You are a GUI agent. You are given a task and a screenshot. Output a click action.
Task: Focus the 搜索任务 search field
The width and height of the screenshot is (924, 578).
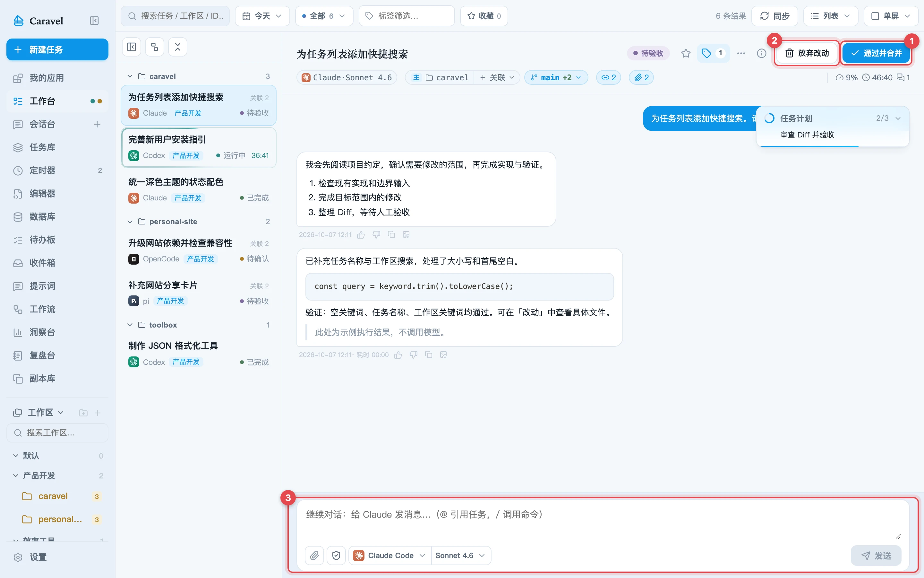(x=175, y=16)
